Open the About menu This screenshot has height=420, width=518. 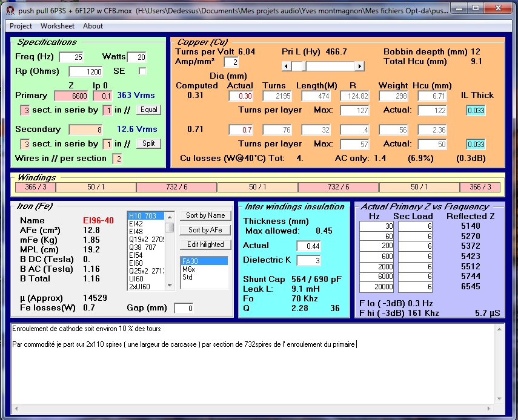93,26
